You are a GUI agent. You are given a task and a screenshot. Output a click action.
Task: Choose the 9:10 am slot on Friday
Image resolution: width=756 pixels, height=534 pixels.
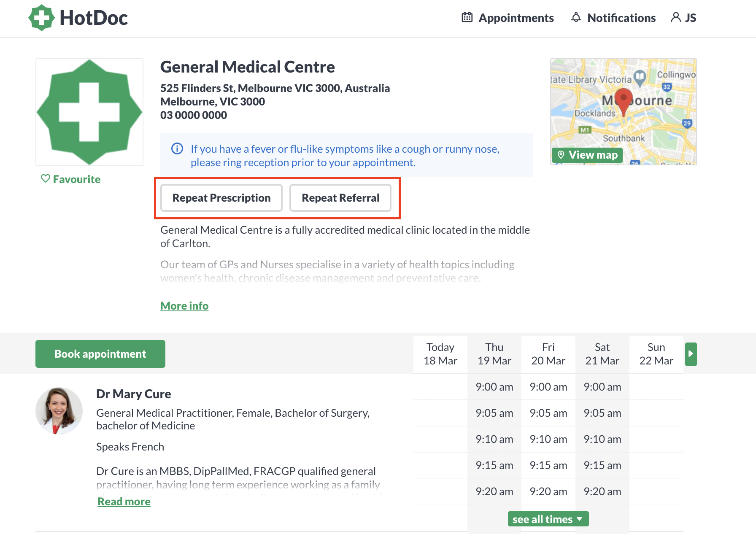[548, 439]
